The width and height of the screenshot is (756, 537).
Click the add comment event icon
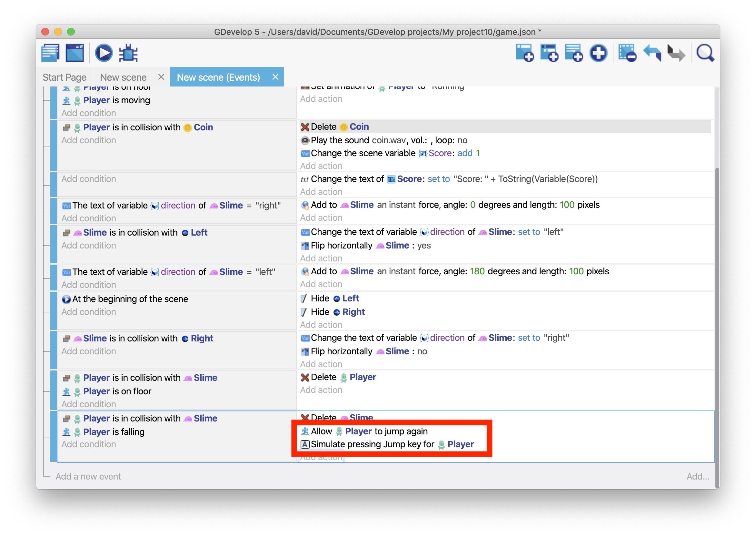coord(573,53)
